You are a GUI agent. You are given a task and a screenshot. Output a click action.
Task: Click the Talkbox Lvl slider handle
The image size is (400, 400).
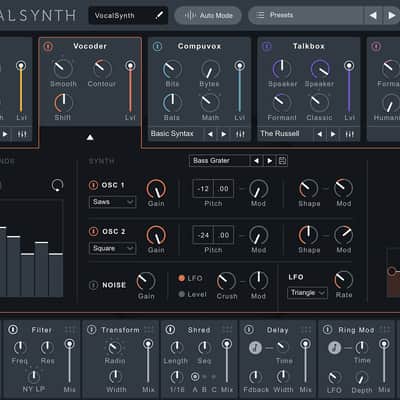(349, 65)
